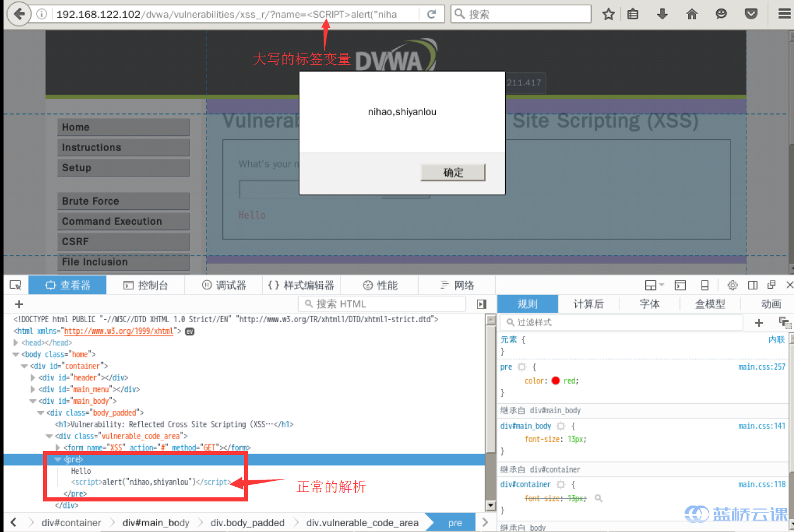Follow the xmlns w3.org xhtml link
The image size is (794, 532).
(x=119, y=332)
